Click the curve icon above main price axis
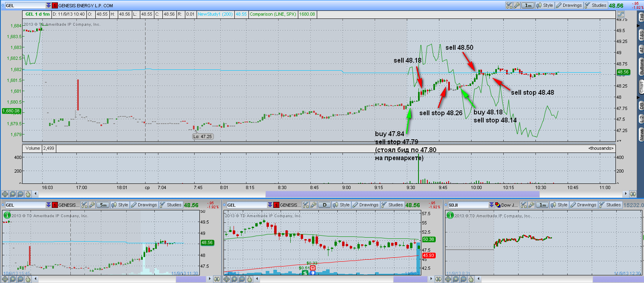Image resolution: width=644 pixels, height=283 pixels. tap(621, 14)
